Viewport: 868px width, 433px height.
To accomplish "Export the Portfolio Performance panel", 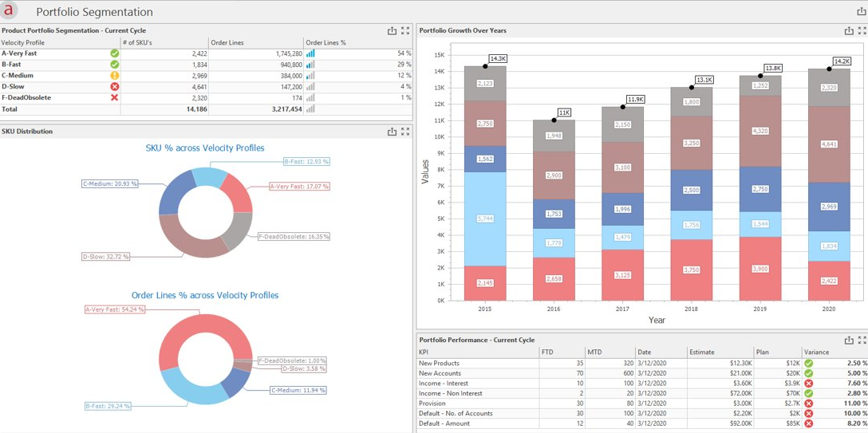I will pyautogui.click(x=849, y=340).
